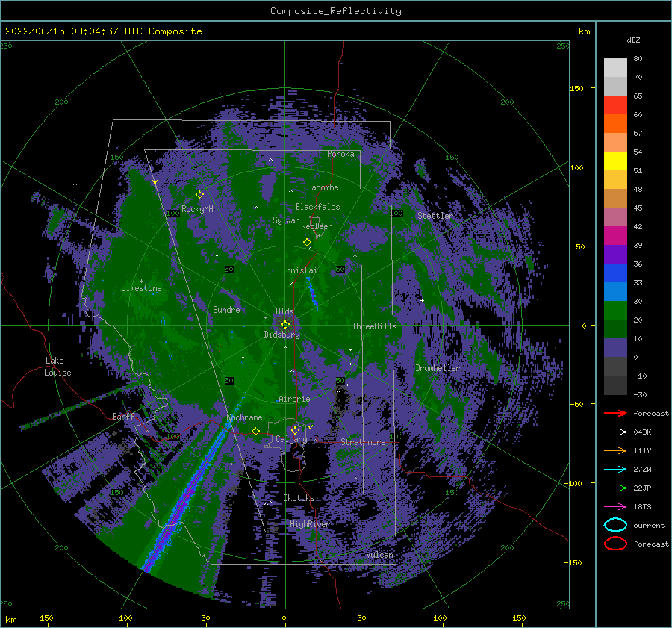This screenshot has width=672, height=628.
Task: Click the green 22JP arrow icon
Action: pyautogui.click(x=615, y=488)
